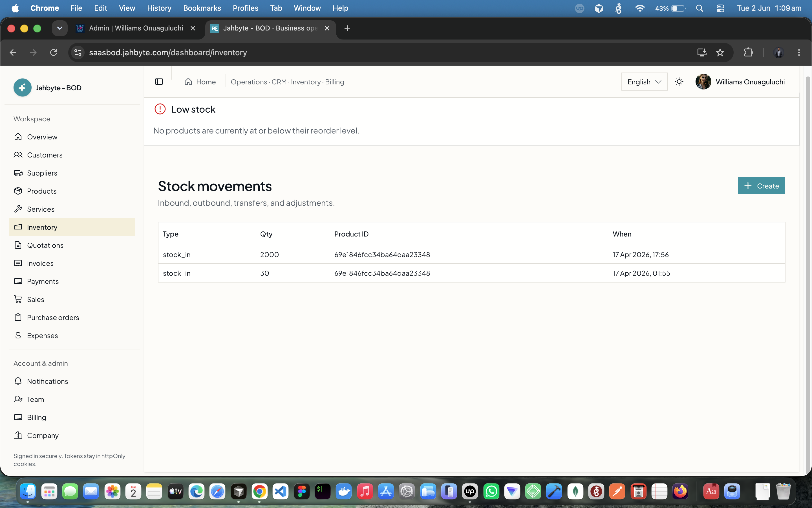812x508 pixels.
Task: Open WhatsApp from the dock
Action: (x=491, y=492)
